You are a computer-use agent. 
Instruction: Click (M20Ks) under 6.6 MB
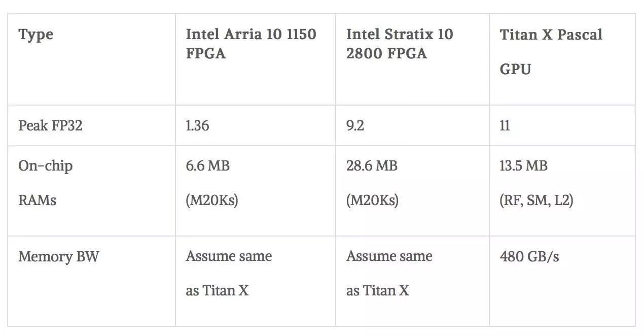pyautogui.click(x=212, y=200)
